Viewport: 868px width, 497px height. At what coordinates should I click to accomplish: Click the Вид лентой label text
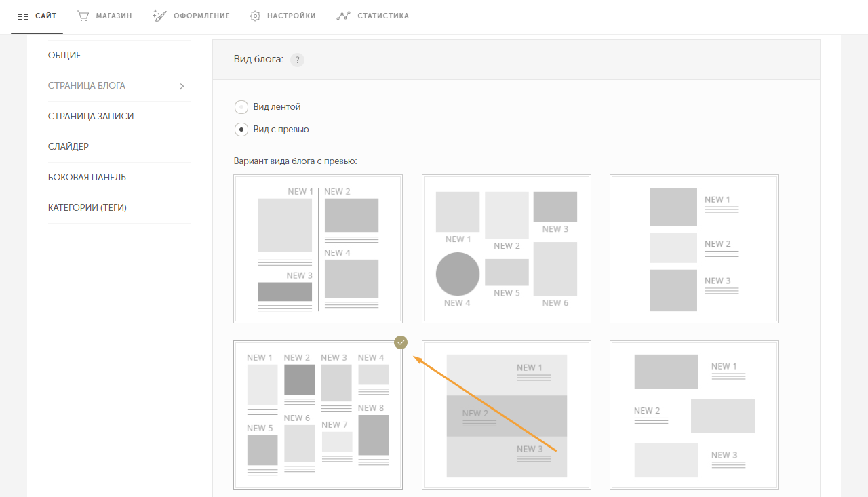pos(277,107)
